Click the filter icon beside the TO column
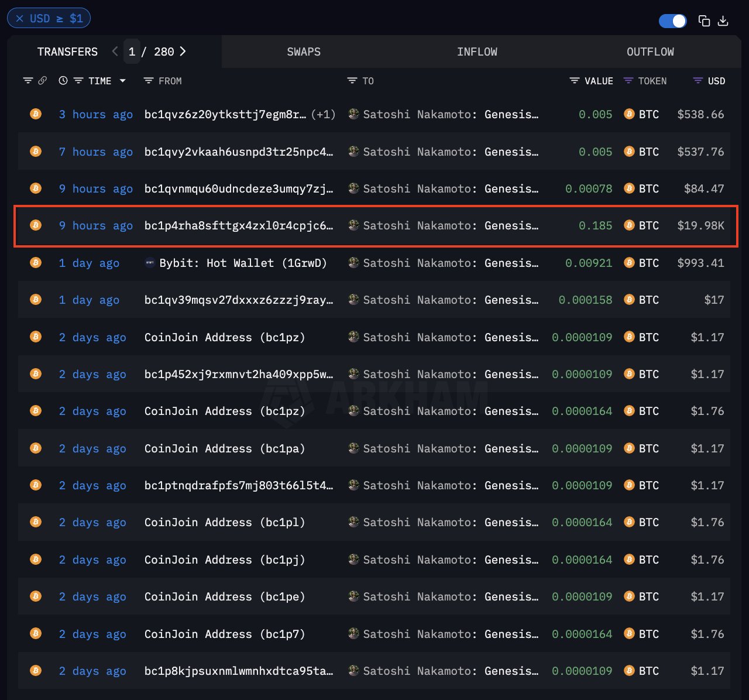The height and width of the screenshot is (700, 749). (x=351, y=81)
